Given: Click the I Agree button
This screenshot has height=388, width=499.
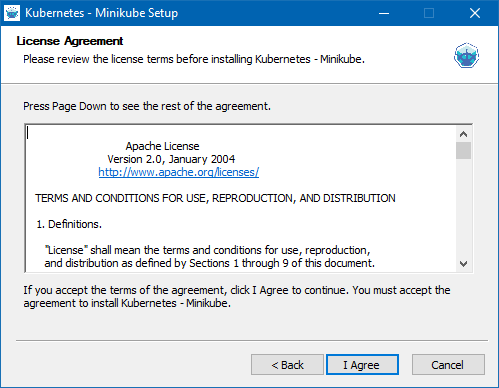Looking at the screenshot, I should pos(362,365).
